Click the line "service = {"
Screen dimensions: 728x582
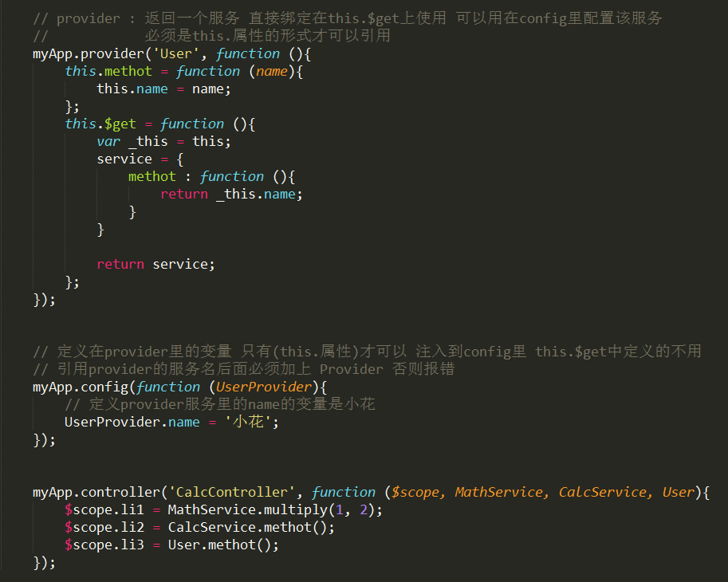[x=140, y=159]
